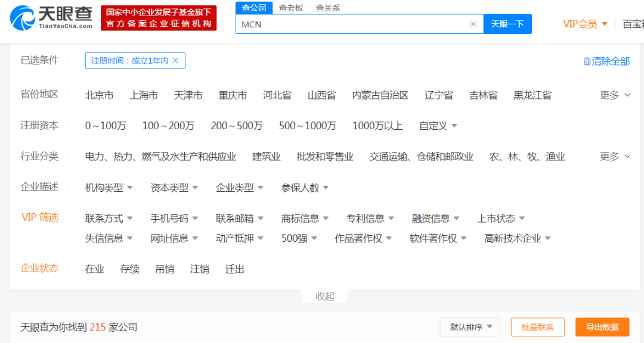644x343 pixels.
Task: Open the 默认排序 sorting dropdown
Action: [469, 327]
